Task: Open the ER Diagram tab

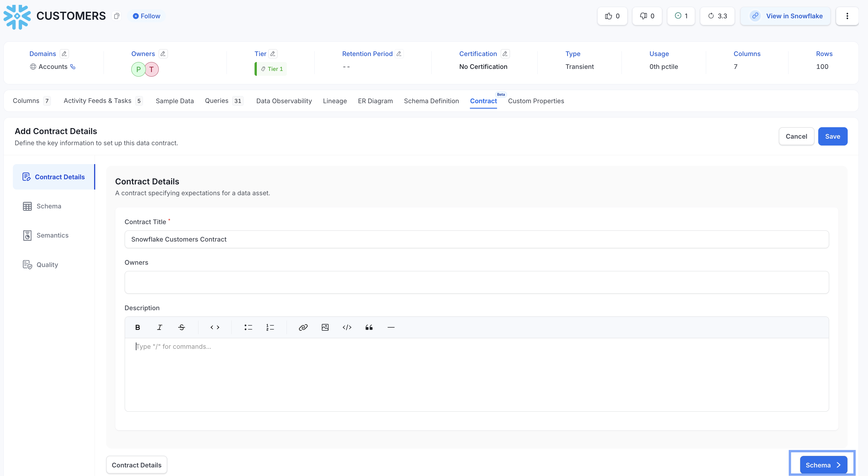Action: click(x=375, y=101)
